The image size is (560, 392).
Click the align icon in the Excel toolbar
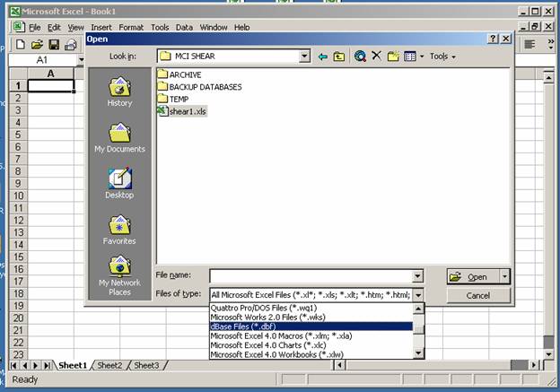point(529,44)
